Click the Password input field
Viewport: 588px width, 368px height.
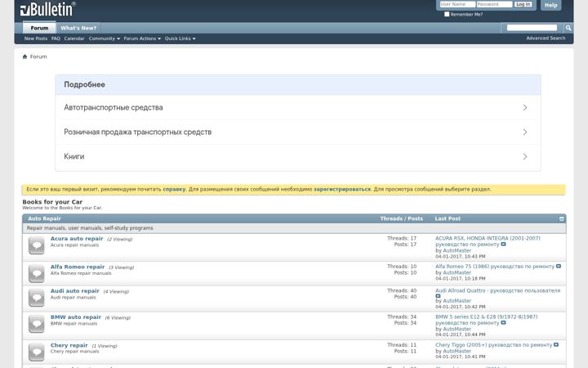tap(494, 4)
